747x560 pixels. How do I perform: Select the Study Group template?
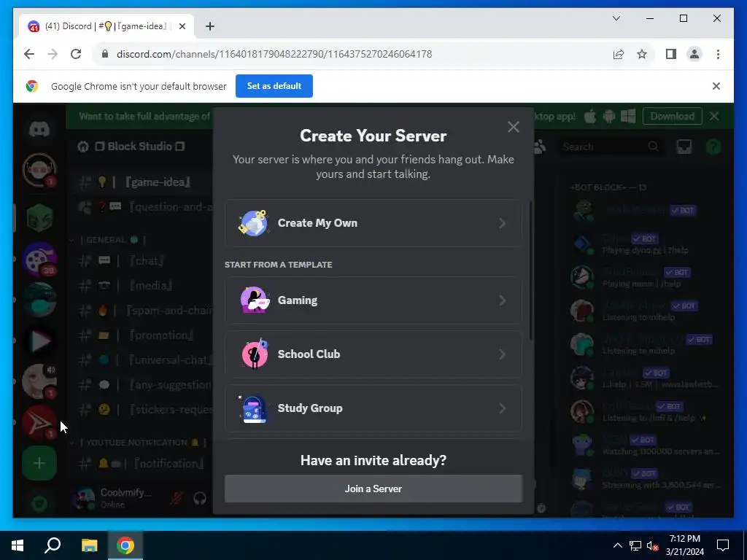click(x=373, y=408)
